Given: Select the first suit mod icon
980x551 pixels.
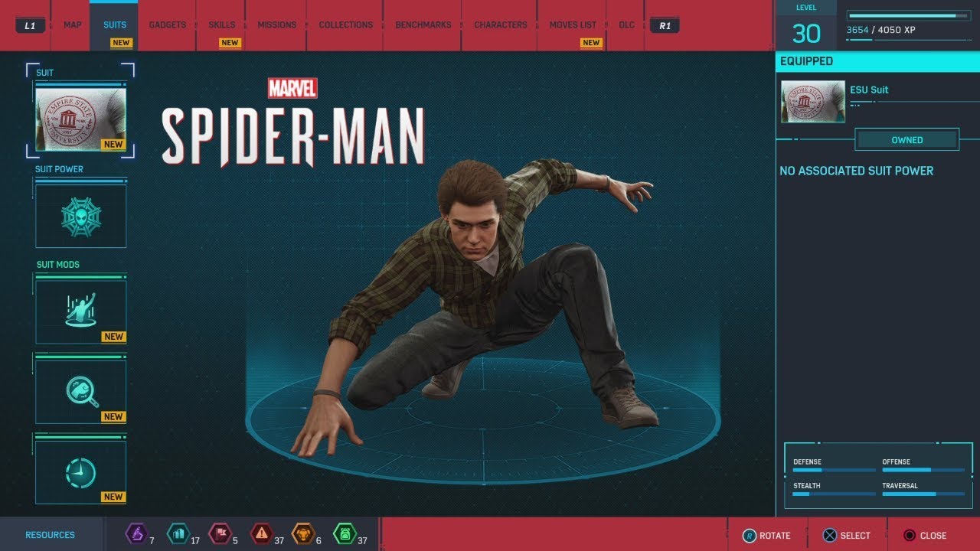Looking at the screenshot, I should [x=80, y=311].
